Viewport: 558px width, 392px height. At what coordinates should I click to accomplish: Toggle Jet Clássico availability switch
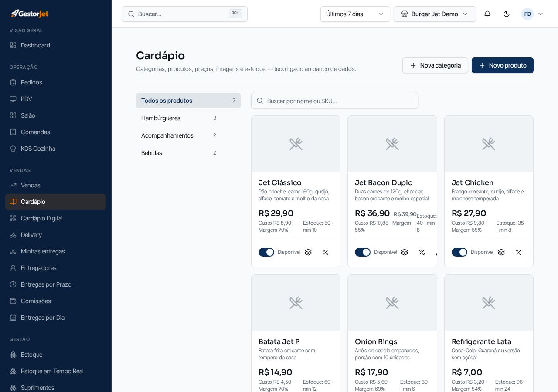tap(266, 252)
